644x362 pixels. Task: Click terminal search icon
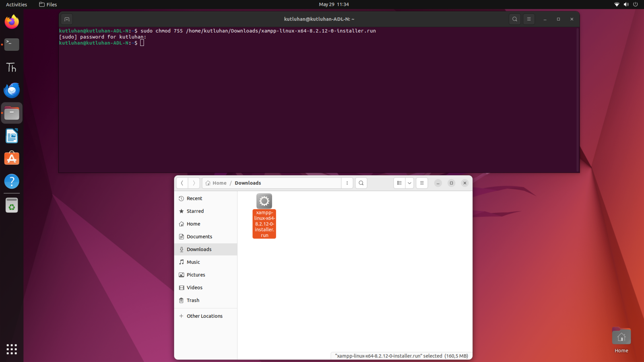(x=515, y=19)
